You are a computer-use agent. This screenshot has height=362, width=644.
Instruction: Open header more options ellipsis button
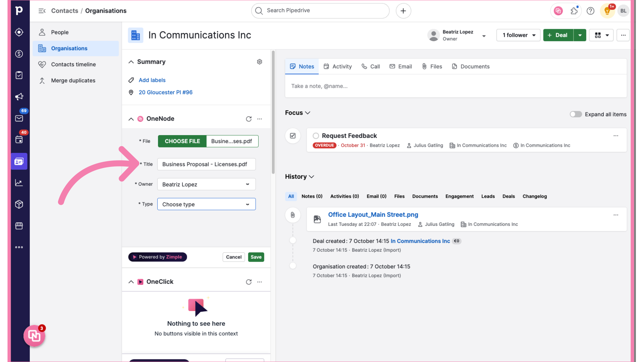click(623, 35)
